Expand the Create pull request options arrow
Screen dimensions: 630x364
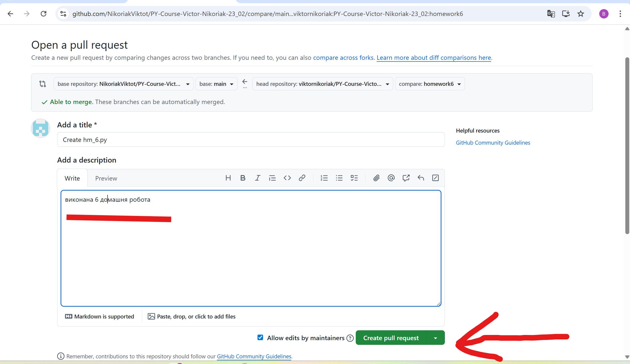(436, 338)
